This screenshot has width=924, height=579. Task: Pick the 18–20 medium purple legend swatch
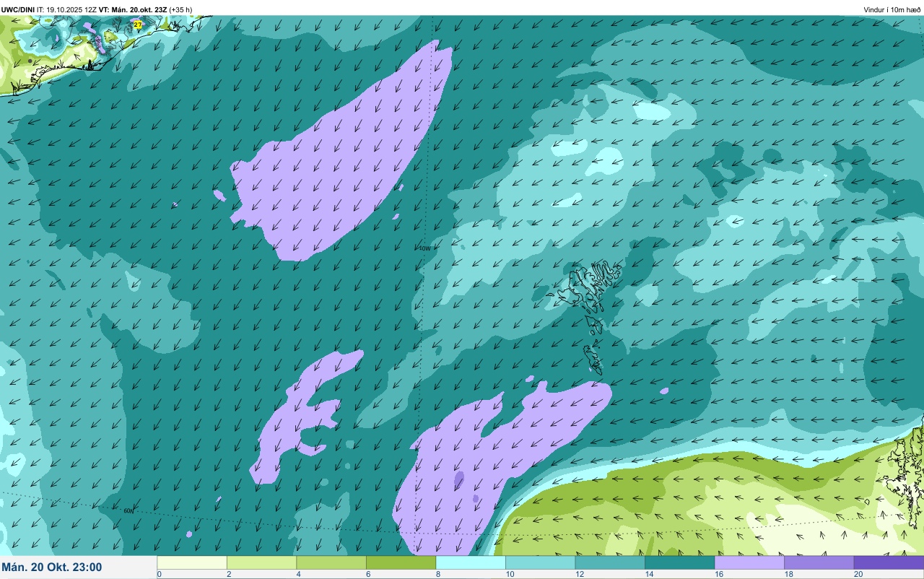pyautogui.click(x=819, y=562)
